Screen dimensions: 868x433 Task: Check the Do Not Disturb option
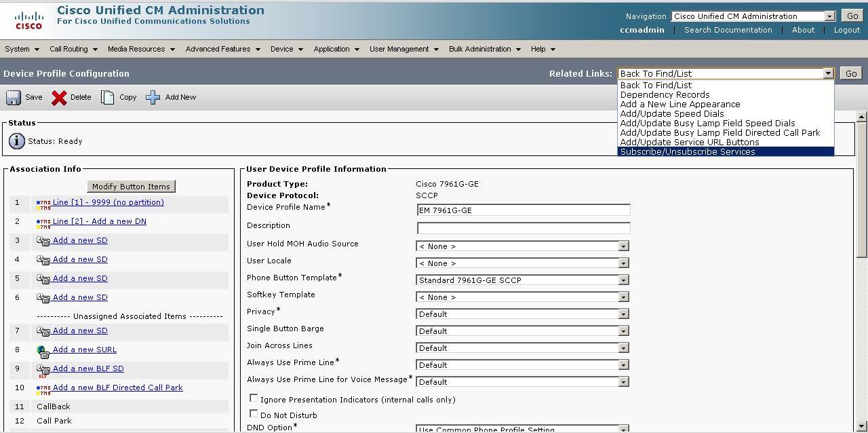[254, 414]
